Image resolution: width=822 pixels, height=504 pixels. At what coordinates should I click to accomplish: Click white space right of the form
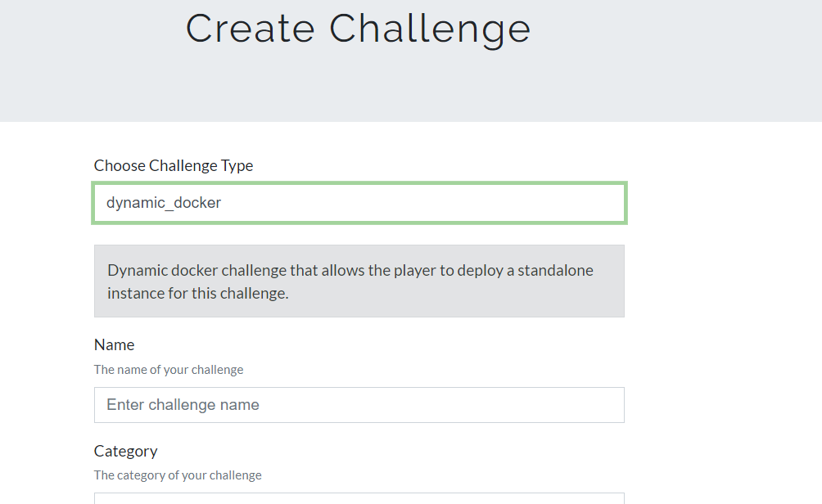point(724,314)
